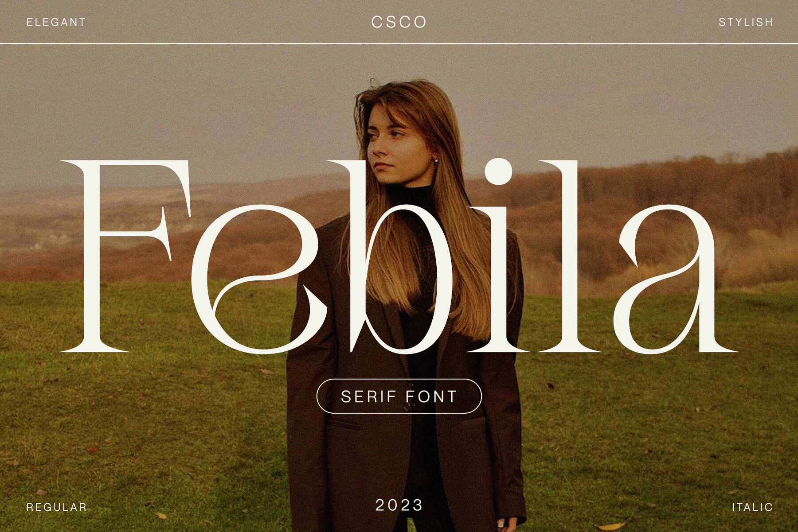Click the large letter a in Febila
The width and height of the screenshot is (798, 532).
coord(674,279)
